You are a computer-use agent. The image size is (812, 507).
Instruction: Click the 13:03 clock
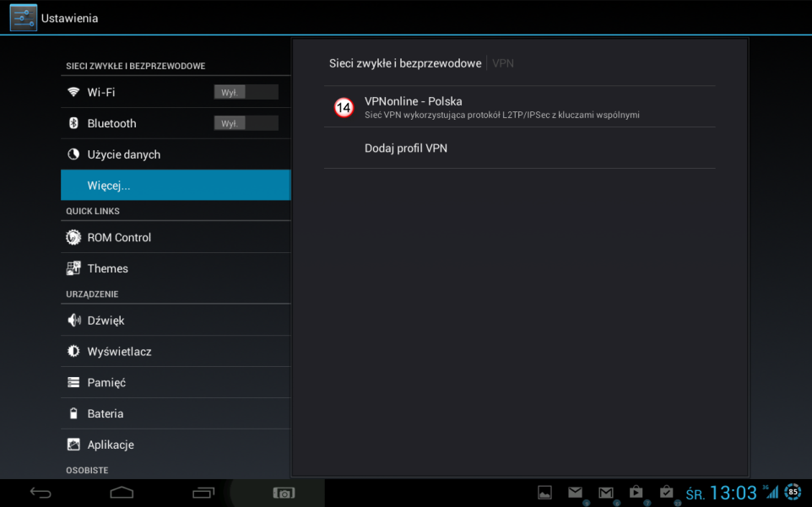(734, 493)
